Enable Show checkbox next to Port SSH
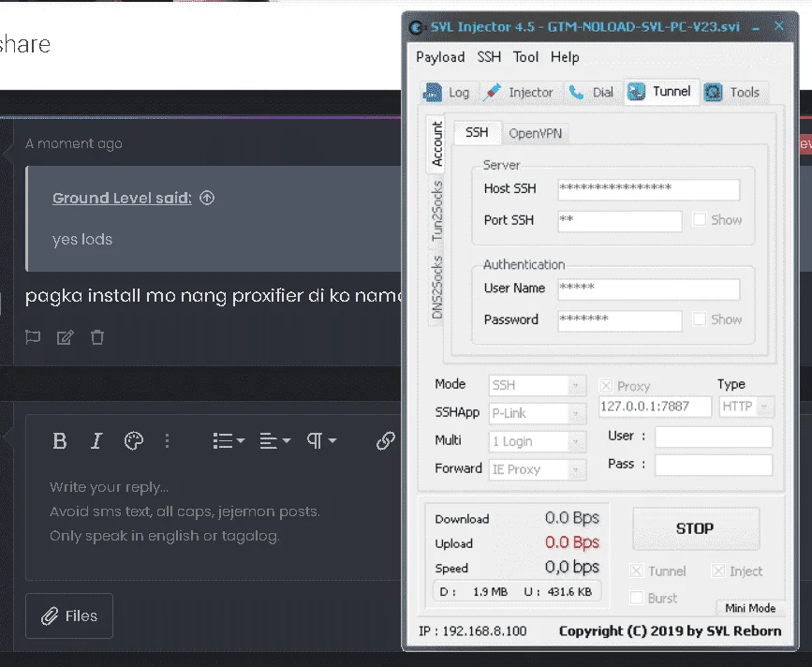Viewport: 812px width, 667px height. (699, 219)
